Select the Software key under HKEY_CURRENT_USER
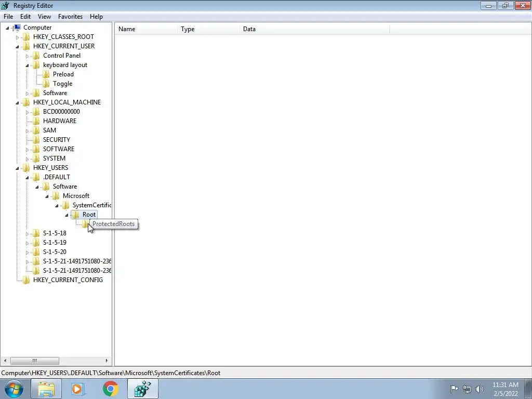Screen dimensions: 532x399 55,93
